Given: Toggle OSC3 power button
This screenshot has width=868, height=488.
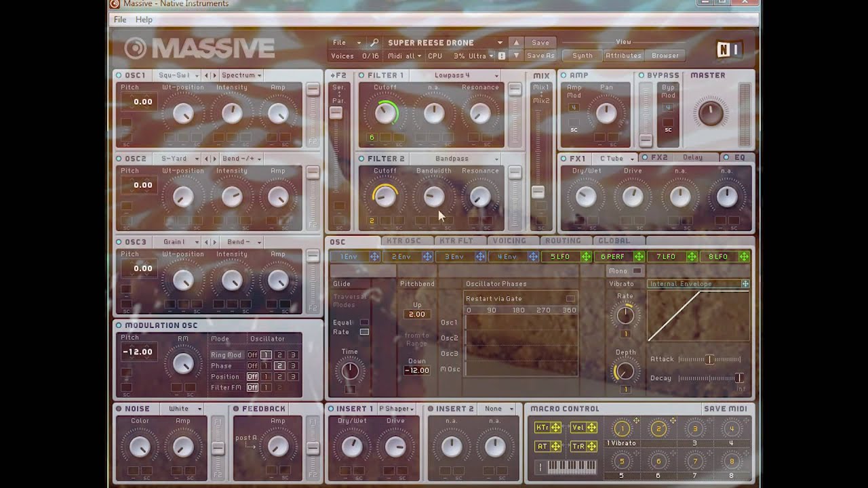Looking at the screenshot, I should [119, 242].
